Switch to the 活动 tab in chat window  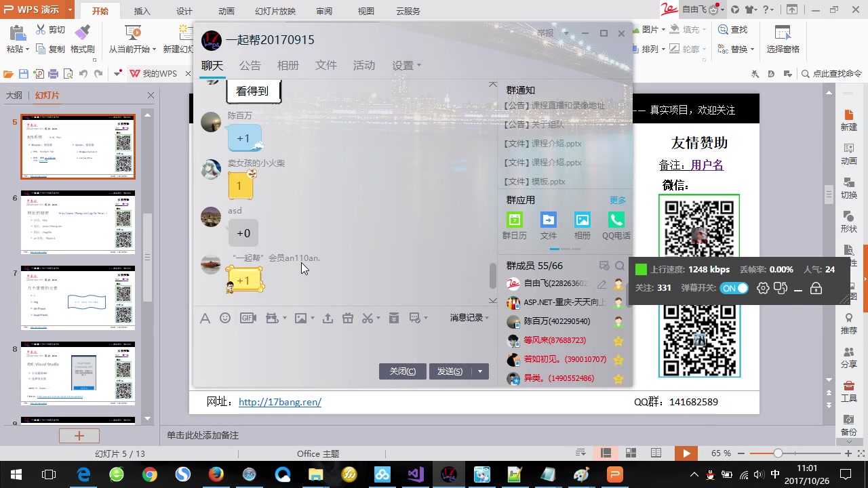(x=363, y=65)
